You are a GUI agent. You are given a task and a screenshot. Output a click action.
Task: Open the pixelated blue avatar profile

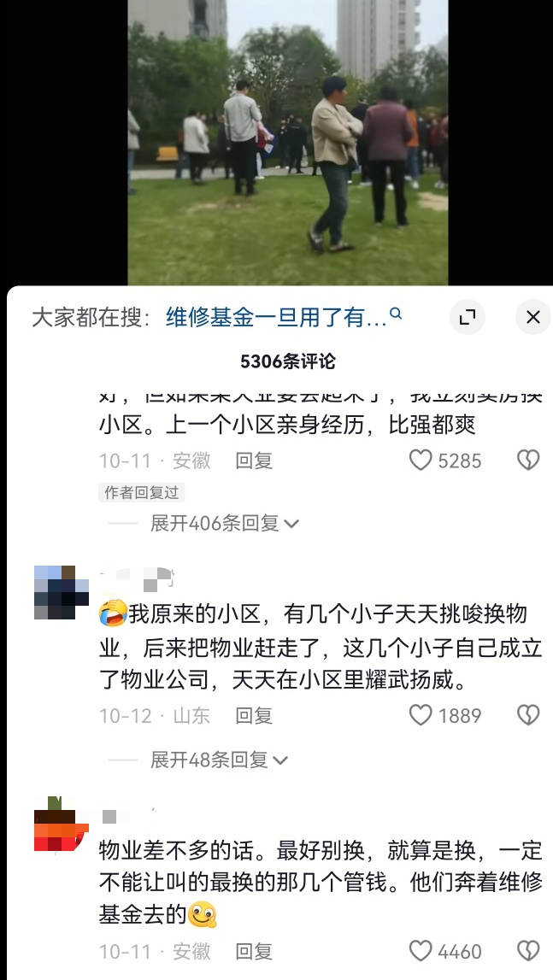[62, 592]
